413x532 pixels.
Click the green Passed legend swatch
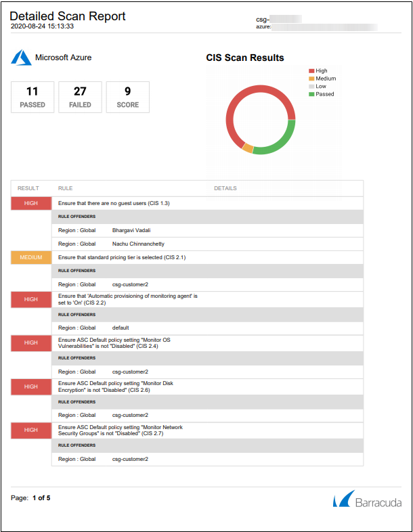pyautogui.click(x=311, y=94)
